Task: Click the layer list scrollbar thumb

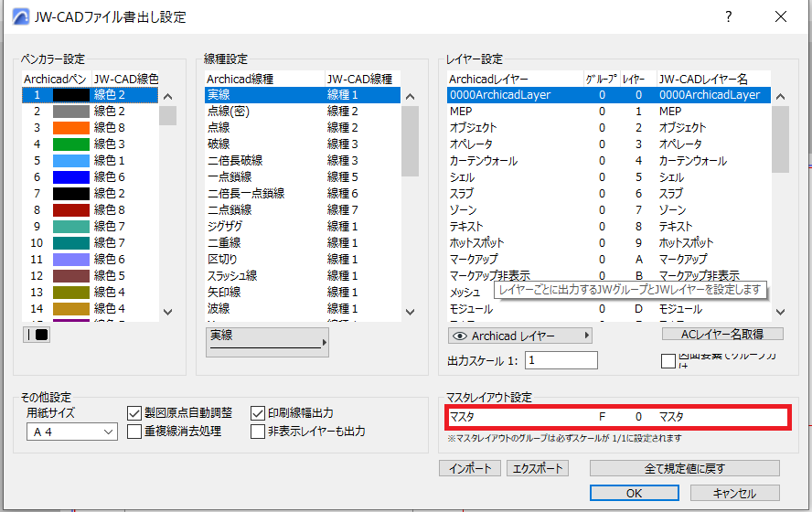Action: point(780,139)
